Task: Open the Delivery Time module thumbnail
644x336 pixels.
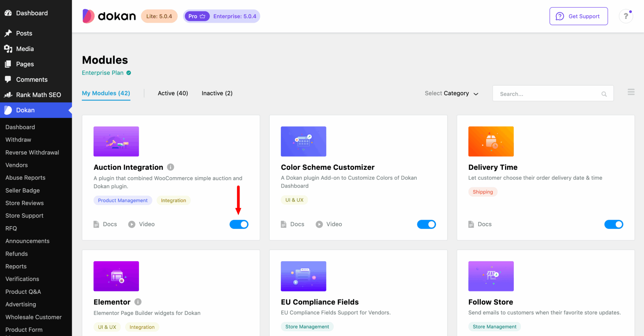Action: (491, 141)
